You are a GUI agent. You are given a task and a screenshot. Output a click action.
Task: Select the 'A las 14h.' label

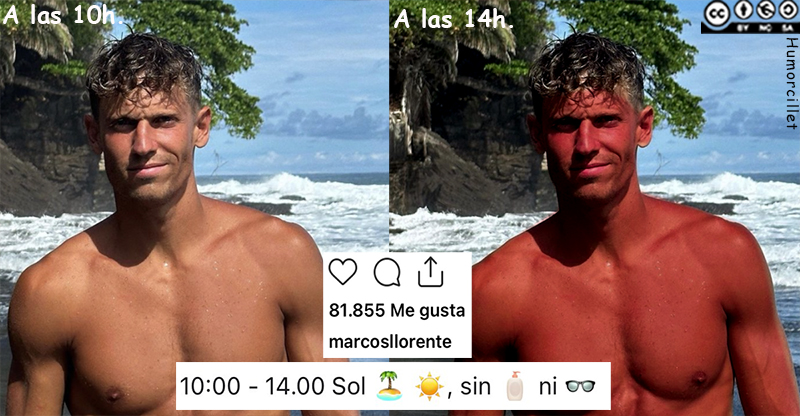(454, 19)
